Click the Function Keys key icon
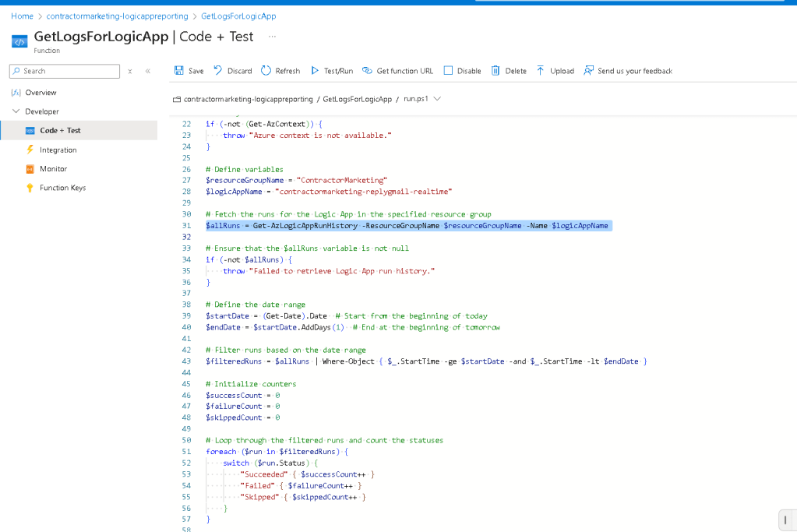 point(30,188)
